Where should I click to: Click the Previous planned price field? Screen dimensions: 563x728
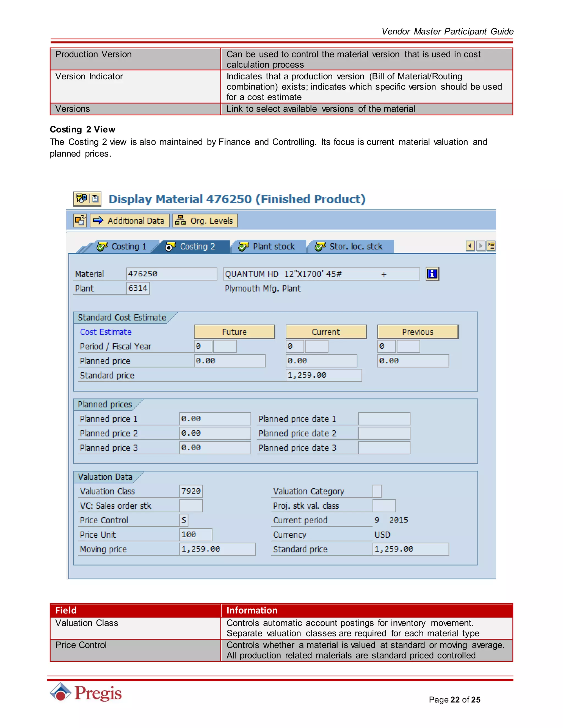(x=413, y=361)
